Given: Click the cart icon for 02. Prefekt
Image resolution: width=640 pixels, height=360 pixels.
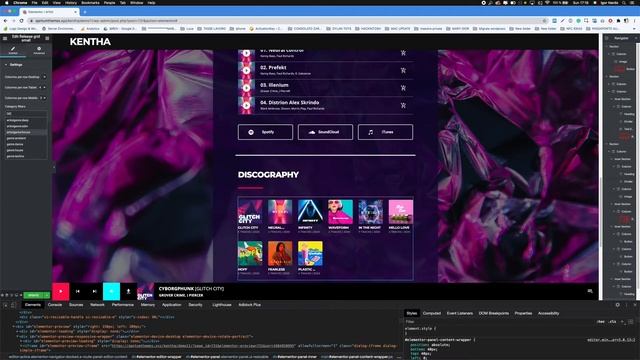Looking at the screenshot, I should pos(403,71).
